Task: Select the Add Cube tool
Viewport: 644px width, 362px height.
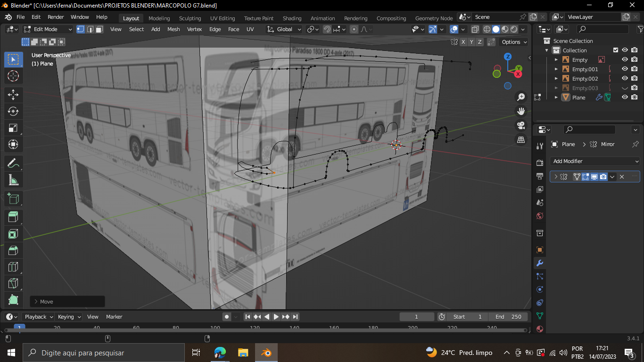Action: 13,199
